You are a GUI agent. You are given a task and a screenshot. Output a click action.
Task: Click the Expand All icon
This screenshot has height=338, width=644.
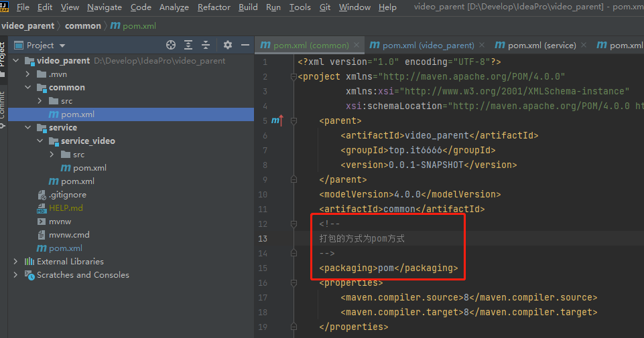pos(188,45)
